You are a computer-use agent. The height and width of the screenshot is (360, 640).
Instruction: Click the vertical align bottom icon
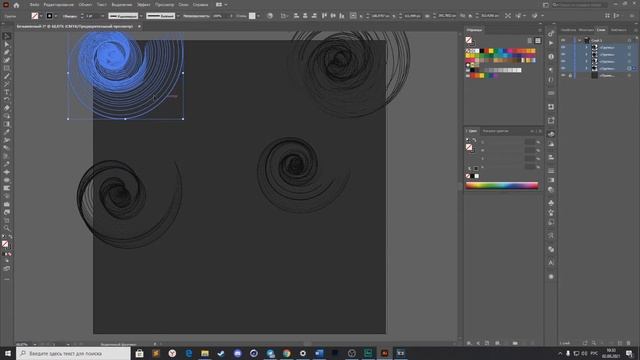click(x=342, y=16)
